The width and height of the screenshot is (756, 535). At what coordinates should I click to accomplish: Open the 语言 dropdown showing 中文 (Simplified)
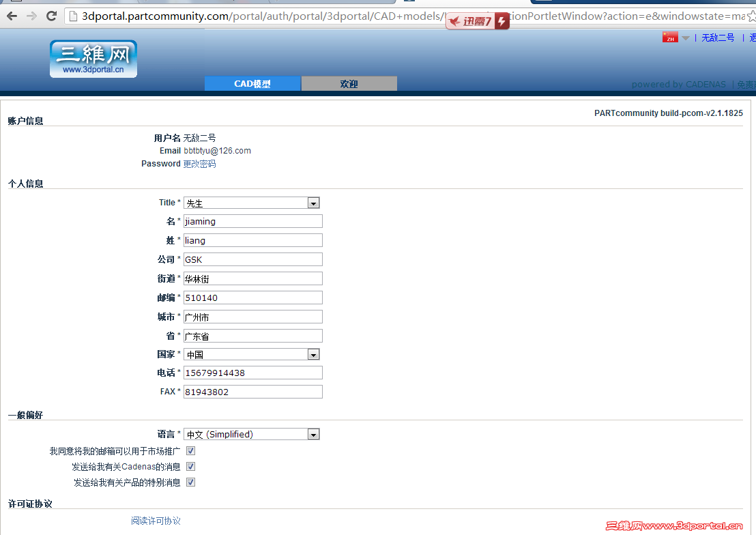313,434
